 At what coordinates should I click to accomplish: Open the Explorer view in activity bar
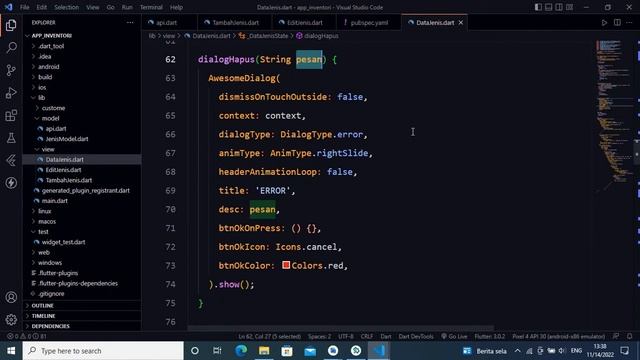(11, 25)
